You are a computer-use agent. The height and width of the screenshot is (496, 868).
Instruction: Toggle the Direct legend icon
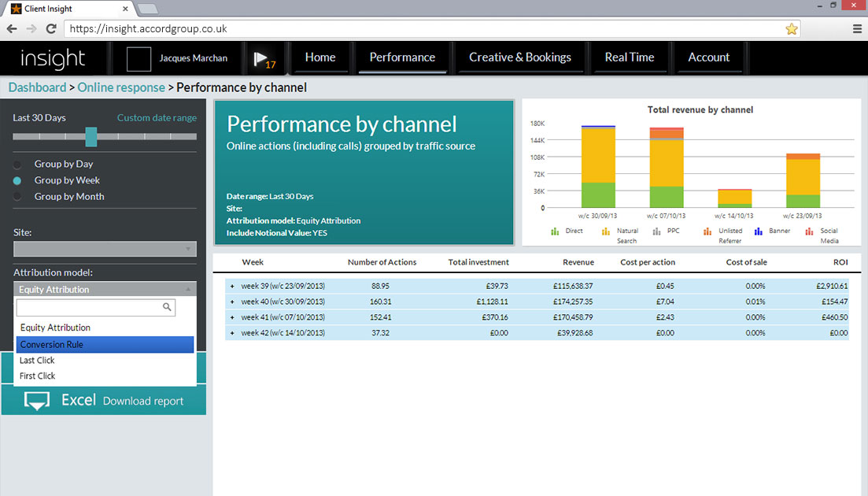point(555,231)
